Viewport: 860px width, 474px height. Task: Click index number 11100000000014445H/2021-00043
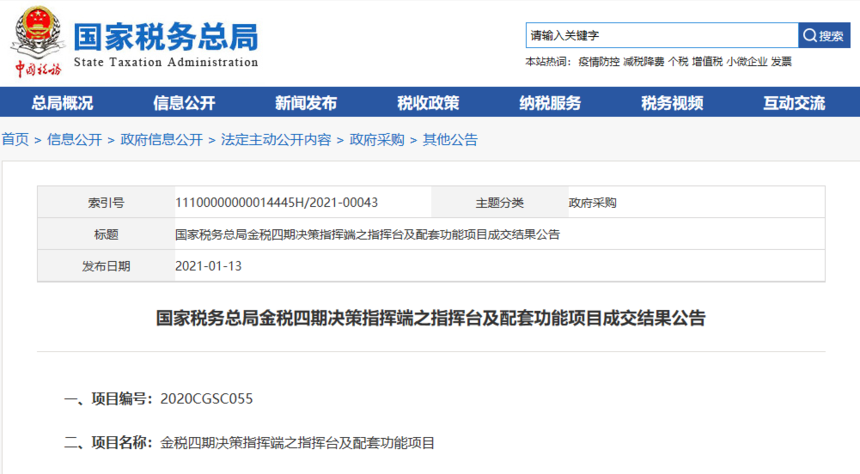(276, 202)
